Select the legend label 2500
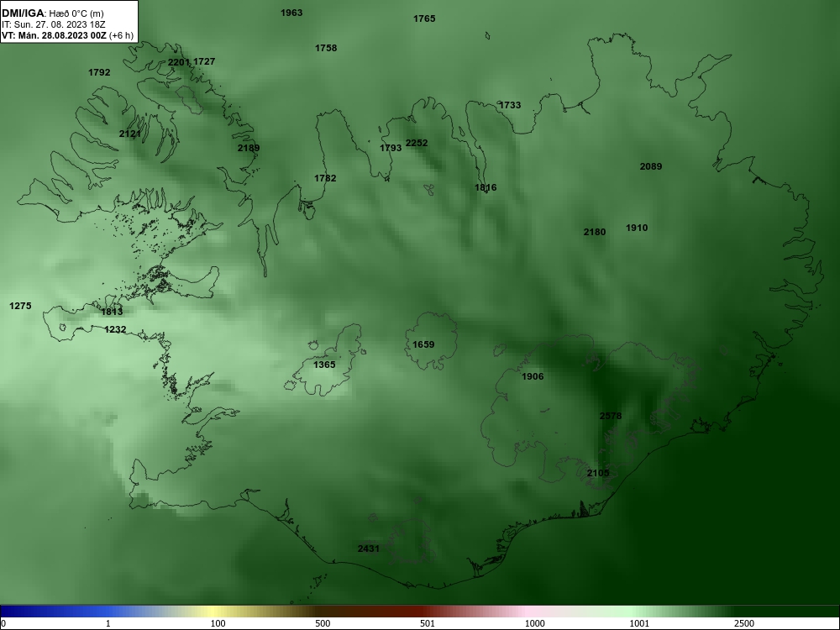Image resolution: width=840 pixels, height=630 pixels. [744, 623]
